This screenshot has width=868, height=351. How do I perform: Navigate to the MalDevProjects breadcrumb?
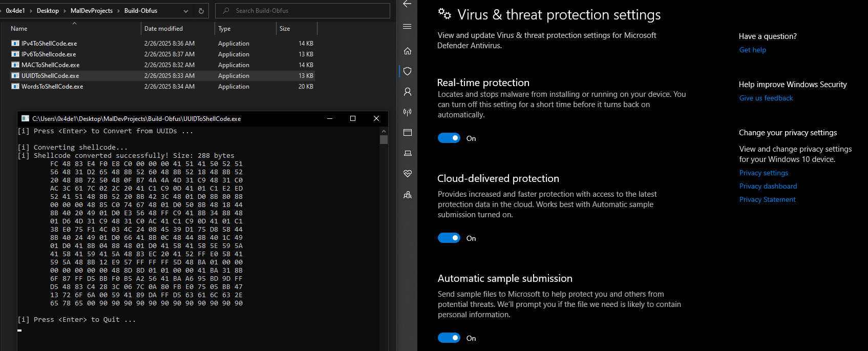click(x=92, y=11)
